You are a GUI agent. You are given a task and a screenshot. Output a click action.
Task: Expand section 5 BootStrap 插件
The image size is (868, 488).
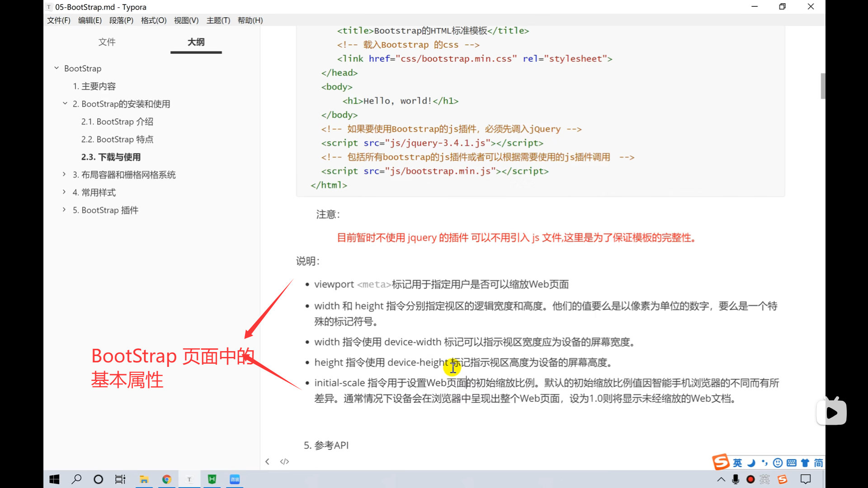coord(64,210)
